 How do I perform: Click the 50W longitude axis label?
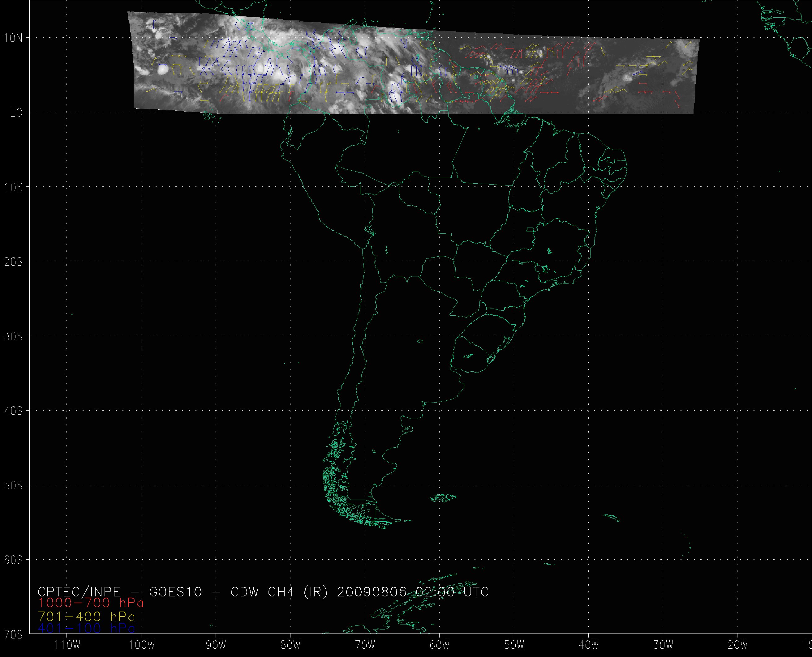tap(514, 645)
